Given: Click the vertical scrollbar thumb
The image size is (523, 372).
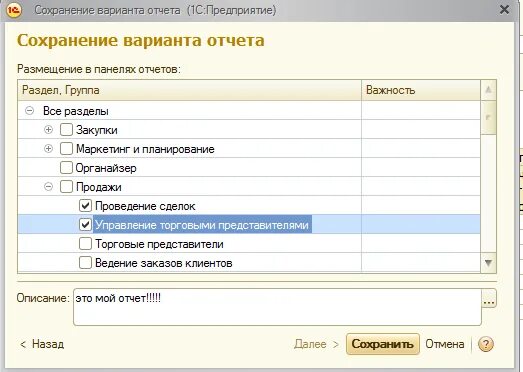Looking at the screenshot, I should [x=488, y=117].
